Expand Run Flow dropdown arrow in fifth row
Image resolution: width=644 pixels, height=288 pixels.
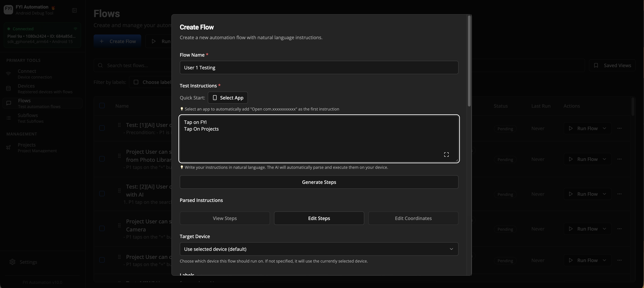[604, 260]
